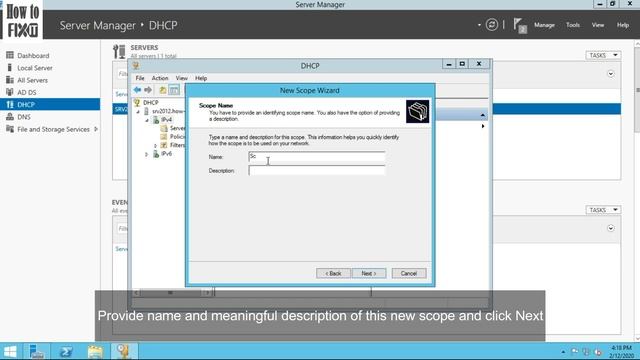Expand the Events filter options chevron
Image resolution: width=640 pixels, height=360 pixels.
pyautogui.click(x=611, y=228)
